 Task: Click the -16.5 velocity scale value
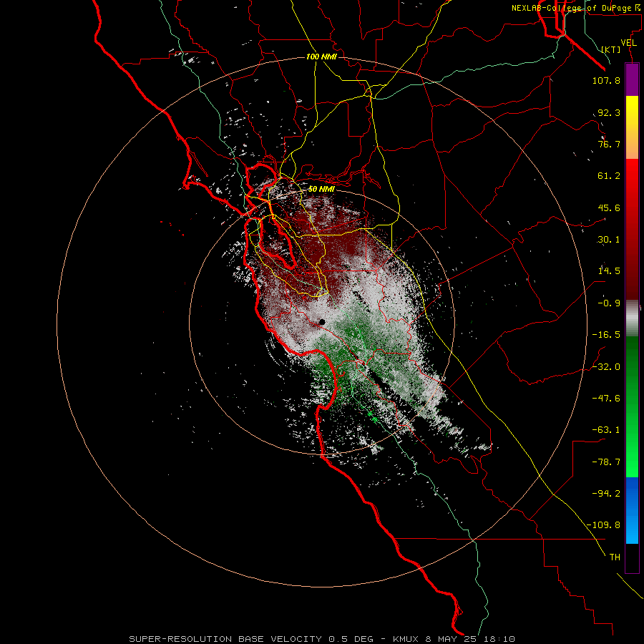(x=606, y=335)
